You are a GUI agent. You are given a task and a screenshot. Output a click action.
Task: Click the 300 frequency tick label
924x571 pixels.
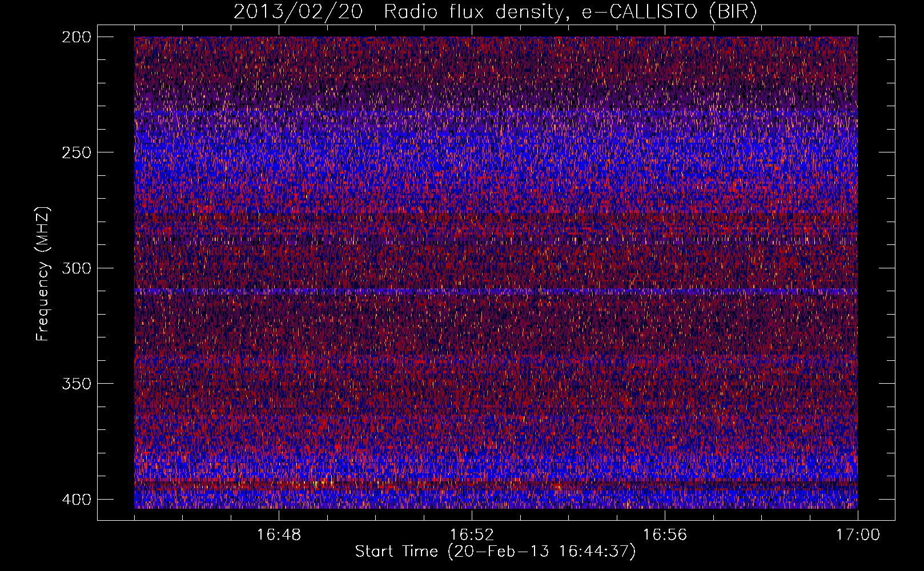click(x=76, y=268)
